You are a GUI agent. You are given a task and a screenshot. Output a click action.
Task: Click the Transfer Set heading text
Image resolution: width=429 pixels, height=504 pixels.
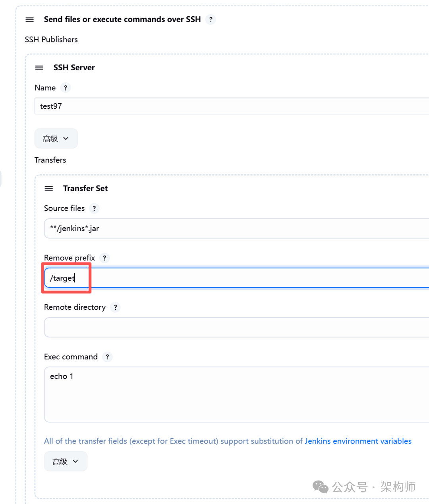tap(85, 188)
